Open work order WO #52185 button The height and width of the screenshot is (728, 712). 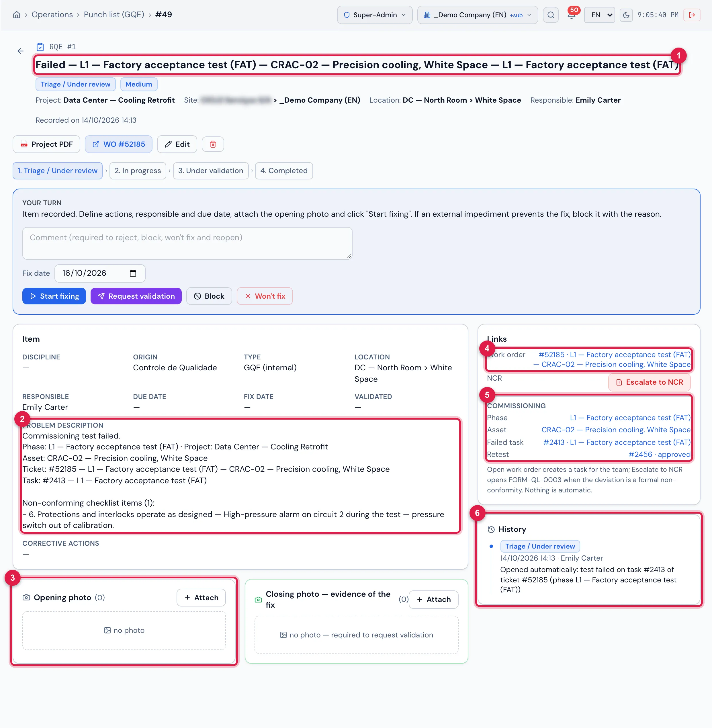click(119, 144)
